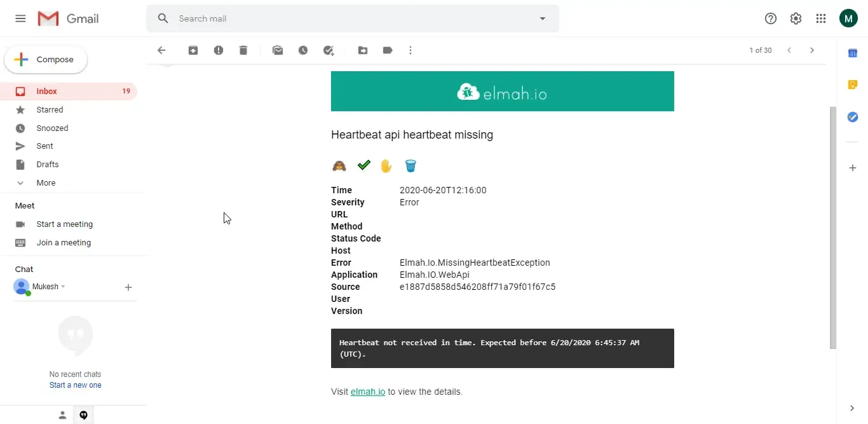The width and height of the screenshot is (868, 424).
Task: Snooze this email
Action: point(303,50)
